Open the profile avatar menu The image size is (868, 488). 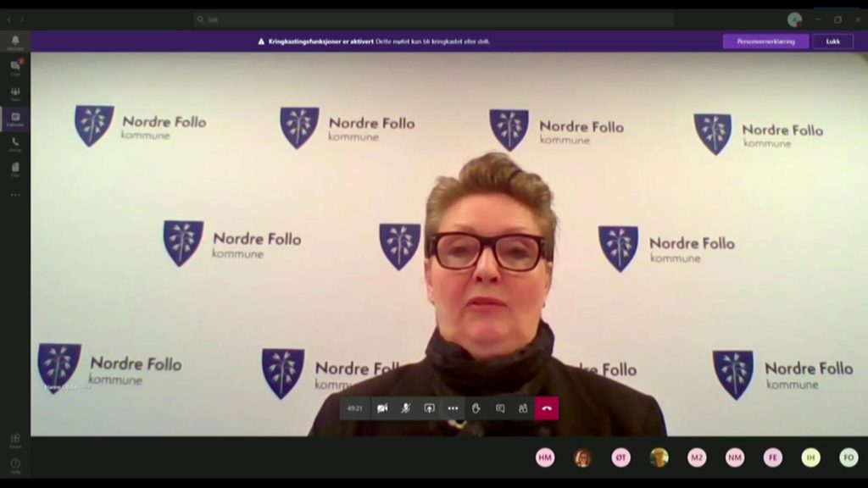tap(794, 19)
